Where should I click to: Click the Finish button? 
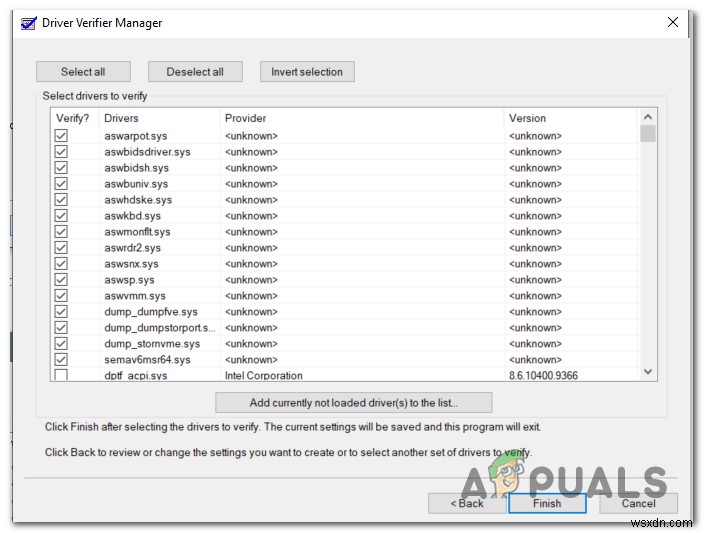click(547, 503)
